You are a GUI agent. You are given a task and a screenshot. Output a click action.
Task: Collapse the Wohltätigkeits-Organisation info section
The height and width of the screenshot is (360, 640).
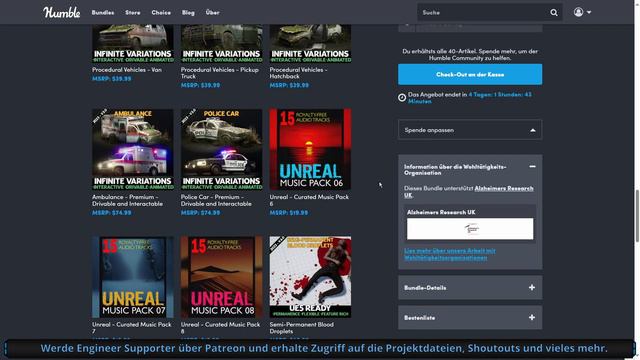tap(532, 167)
